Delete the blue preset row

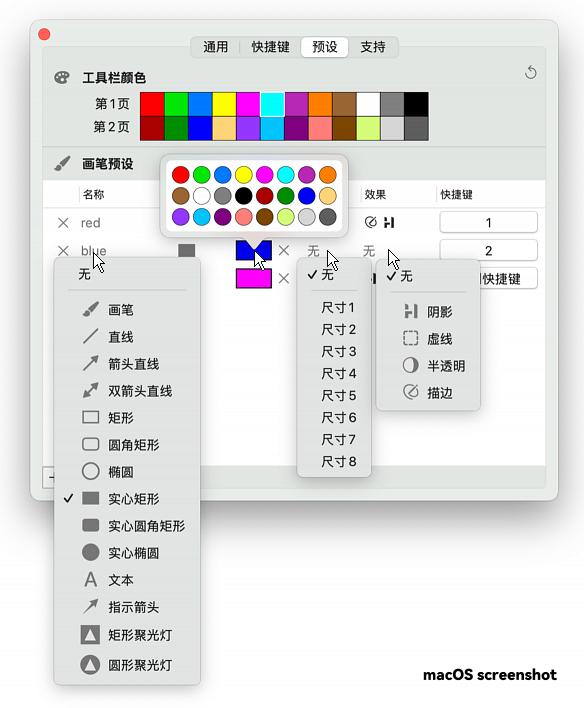[x=63, y=251]
